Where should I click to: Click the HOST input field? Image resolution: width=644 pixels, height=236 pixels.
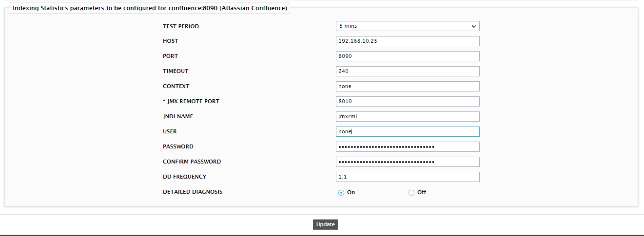click(x=408, y=41)
